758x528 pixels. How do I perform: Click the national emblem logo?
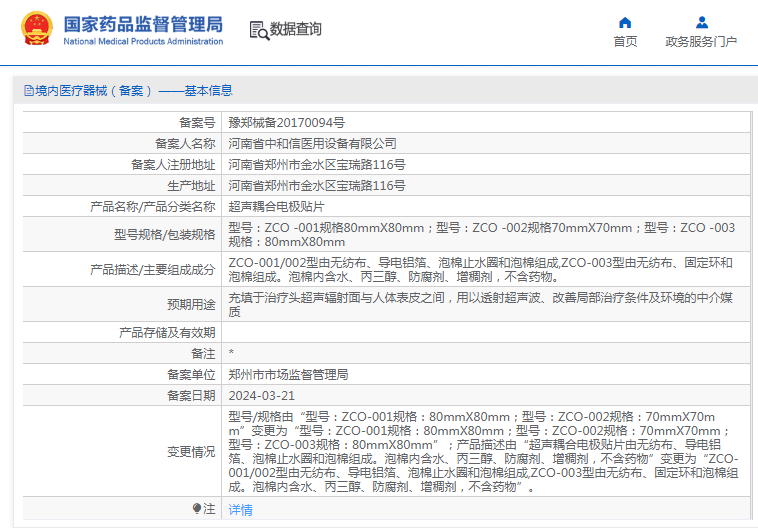36,29
